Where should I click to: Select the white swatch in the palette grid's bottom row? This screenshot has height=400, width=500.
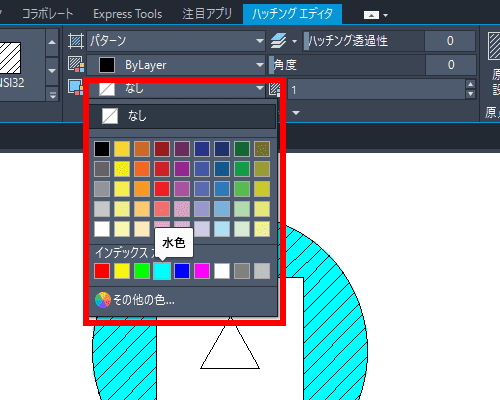(102, 229)
